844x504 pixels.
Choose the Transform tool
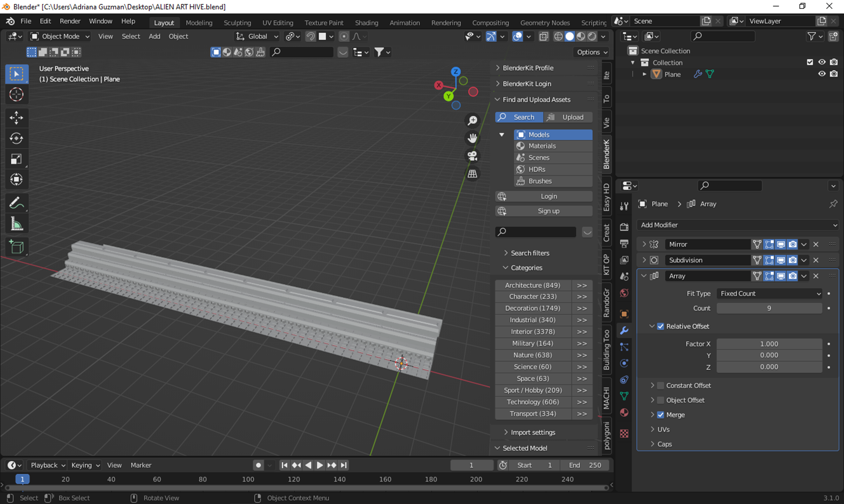[x=16, y=180]
